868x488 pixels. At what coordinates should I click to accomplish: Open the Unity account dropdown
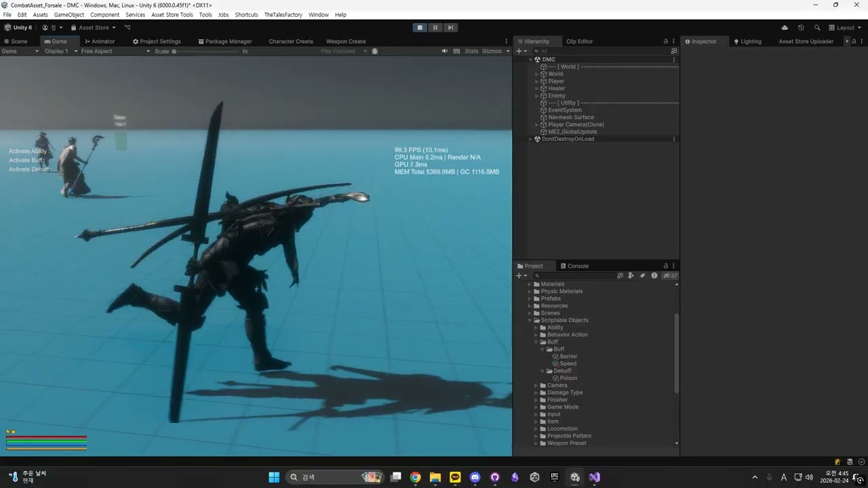tap(52, 28)
